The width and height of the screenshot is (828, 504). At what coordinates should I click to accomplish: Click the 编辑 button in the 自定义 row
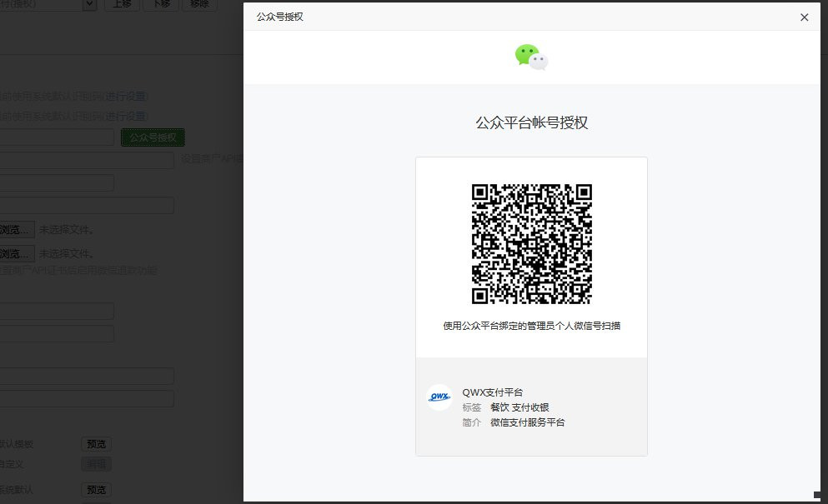[96, 464]
